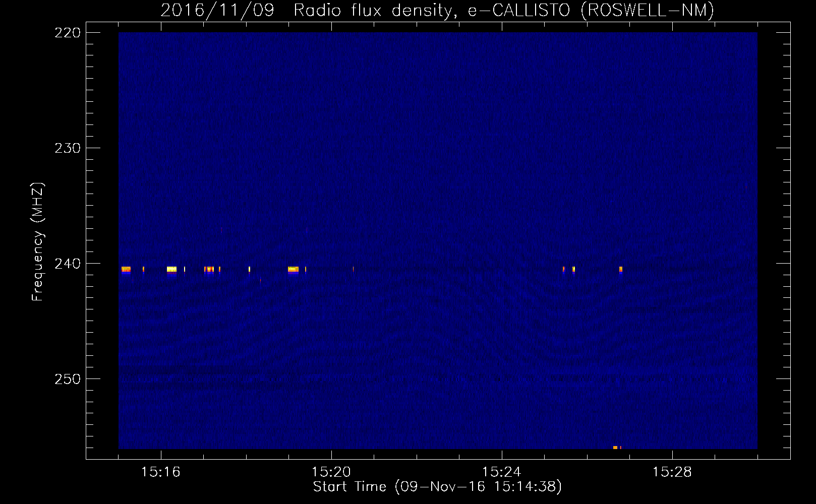
Task: Click the 'Frequency (MHZ)' axis label
Action: (x=38, y=241)
